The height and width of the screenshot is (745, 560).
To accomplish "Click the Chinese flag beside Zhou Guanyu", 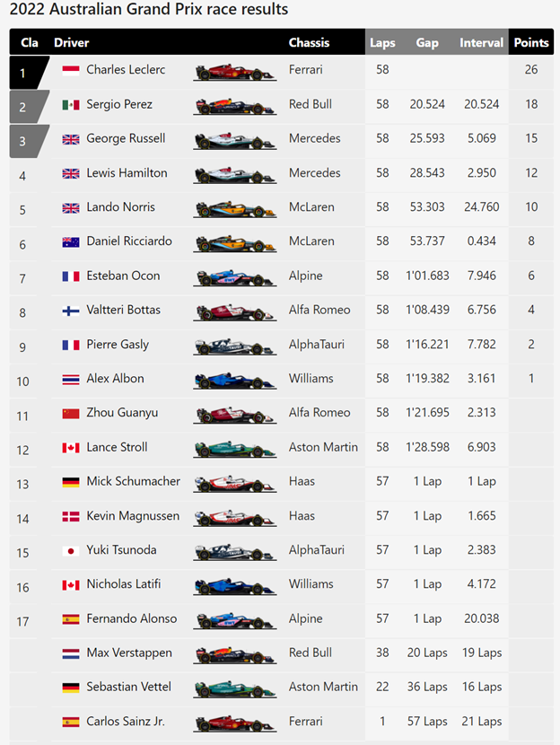I will 70,413.
